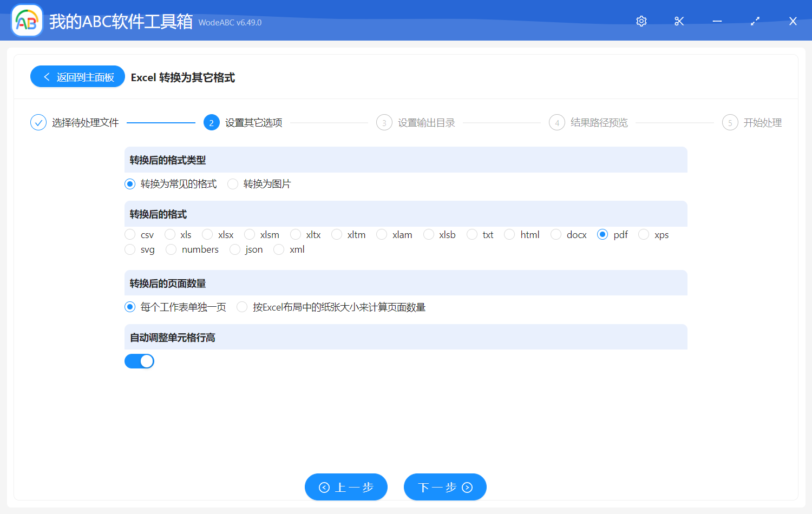Click the circle icon for step 4 结果路径预览
The height and width of the screenshot is (514, 812).
click(x=557, y=122)
